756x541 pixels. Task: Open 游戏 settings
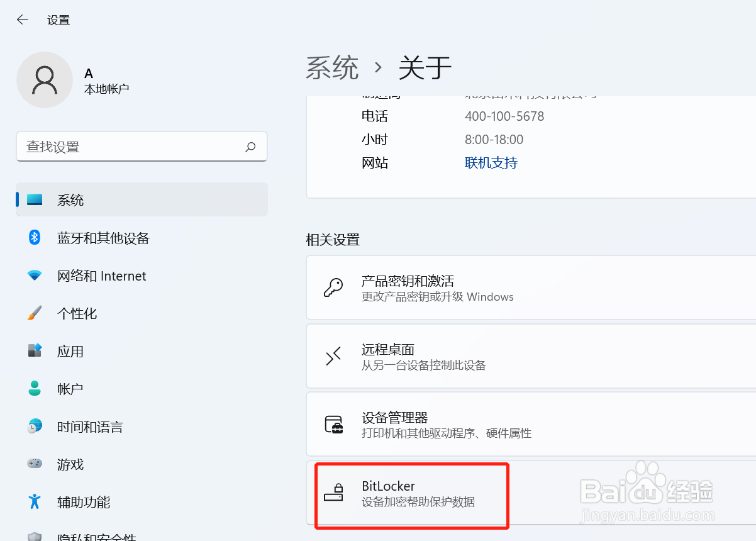pos(142,464)
